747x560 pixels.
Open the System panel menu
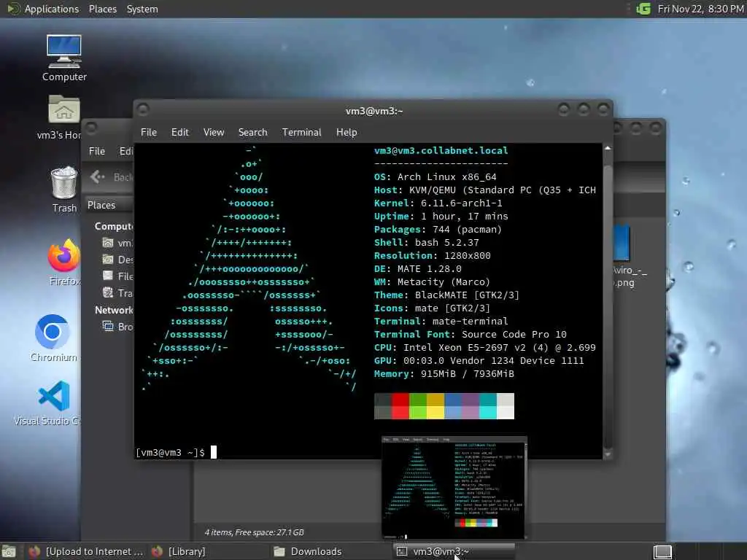pos(142,9)
